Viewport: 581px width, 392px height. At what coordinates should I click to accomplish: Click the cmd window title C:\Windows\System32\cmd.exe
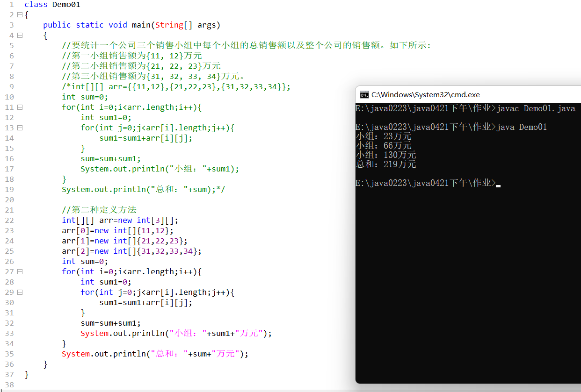click(x=426, y=95)
